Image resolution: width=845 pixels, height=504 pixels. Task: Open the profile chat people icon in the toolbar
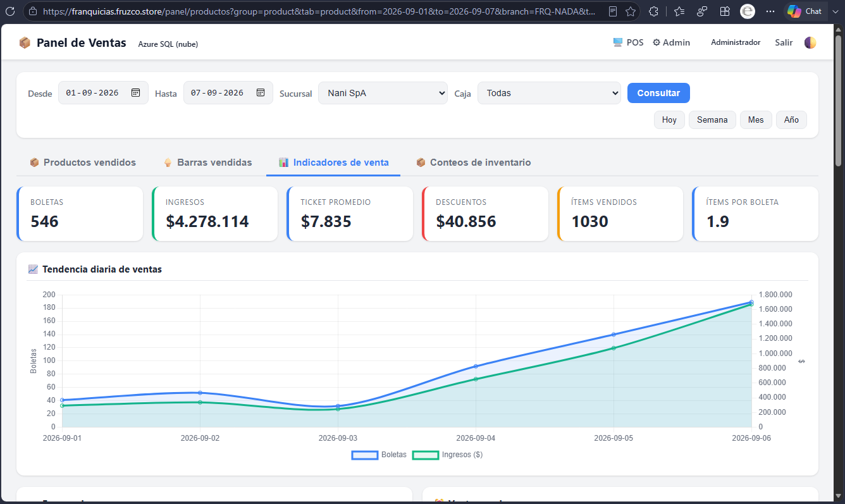(702, 11)
